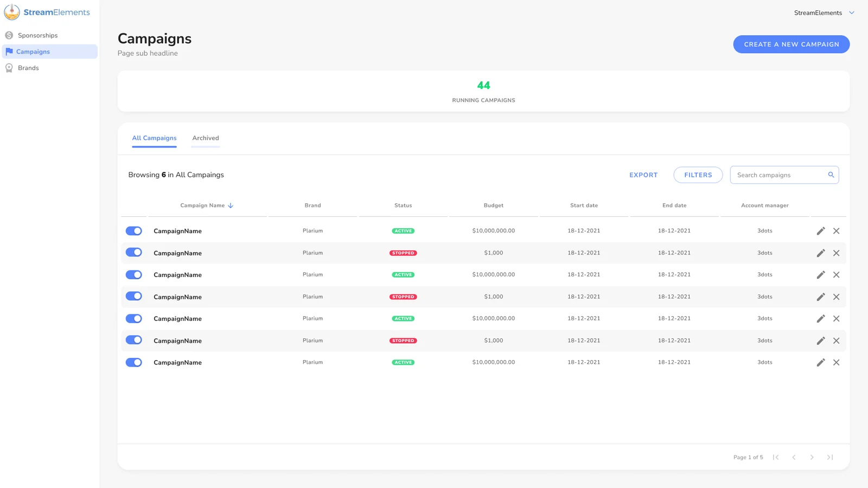Toggle the third campaign row switch
Screen dimensions: 868x488
[134, 275]
